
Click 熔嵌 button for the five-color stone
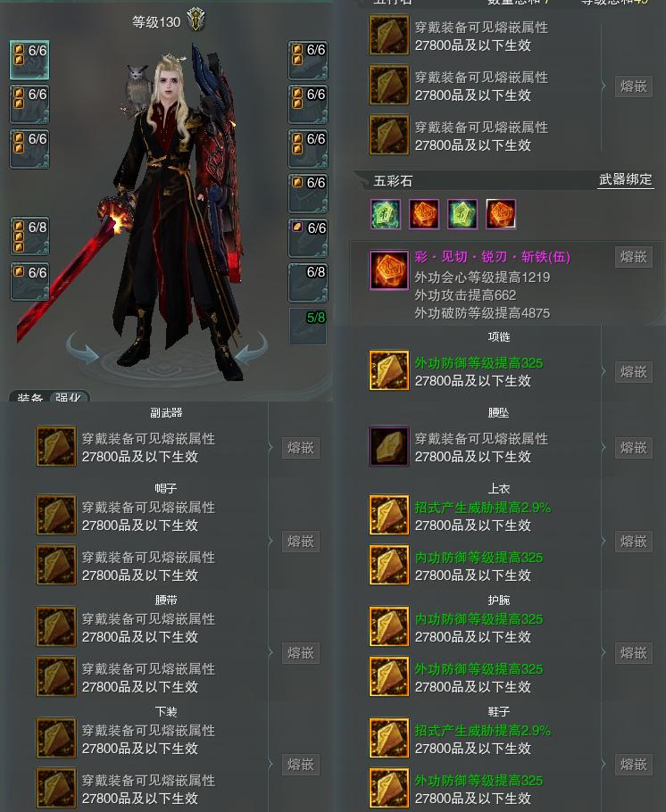pyautogui.click(x=633, y=257)
